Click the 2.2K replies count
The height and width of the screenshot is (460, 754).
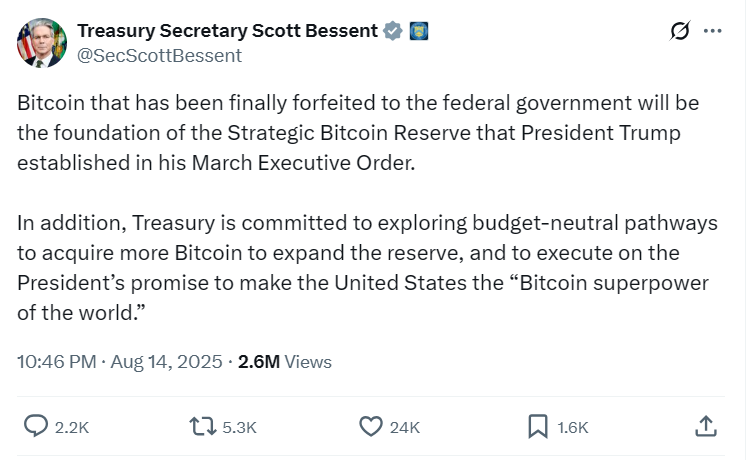tap(72, 427)
